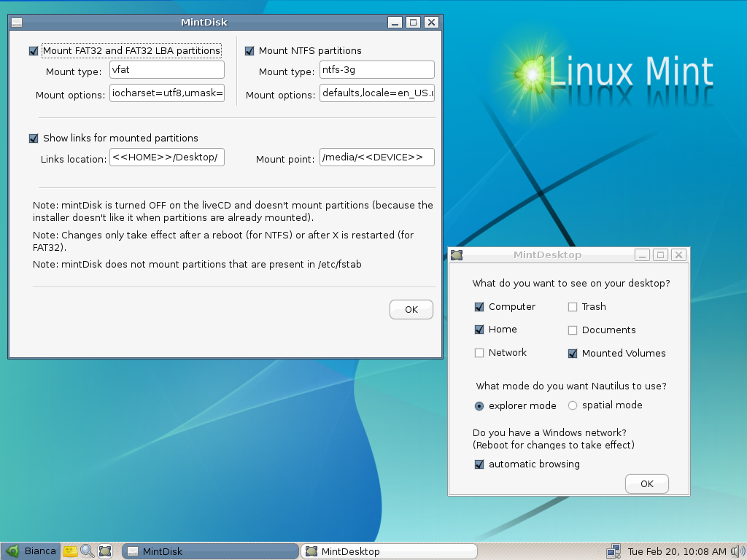Launch the yellow notes icon in the panel
Screen dimensions: 747x560
pyautogui.click(x=70, y=551)
